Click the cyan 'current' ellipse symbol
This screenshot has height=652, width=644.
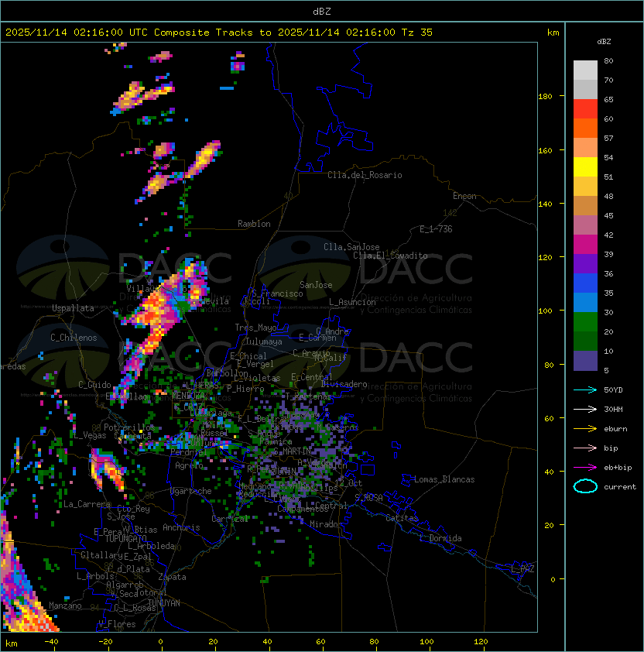585,486
